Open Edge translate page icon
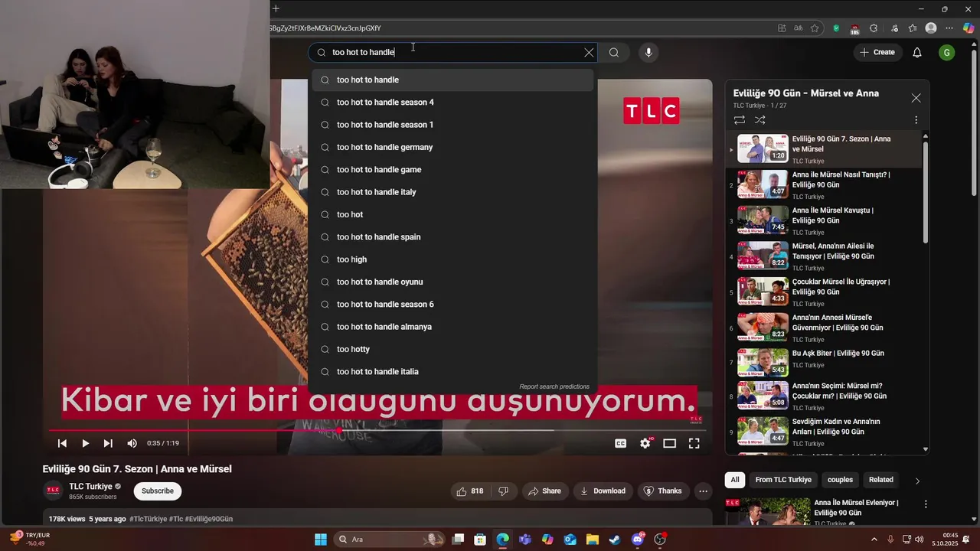Screen dimensions: 980x551 coord(798,28)
